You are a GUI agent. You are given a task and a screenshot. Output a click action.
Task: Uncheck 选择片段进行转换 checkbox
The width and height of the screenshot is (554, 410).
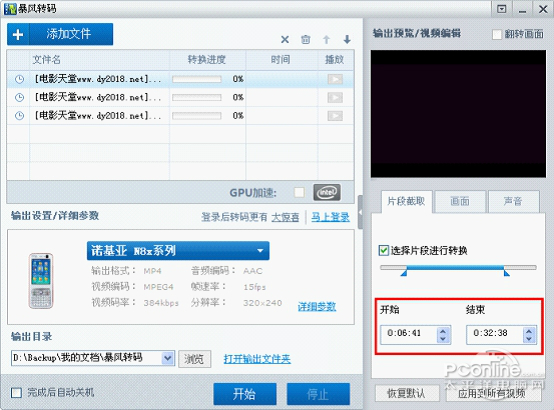pos(383,251)
